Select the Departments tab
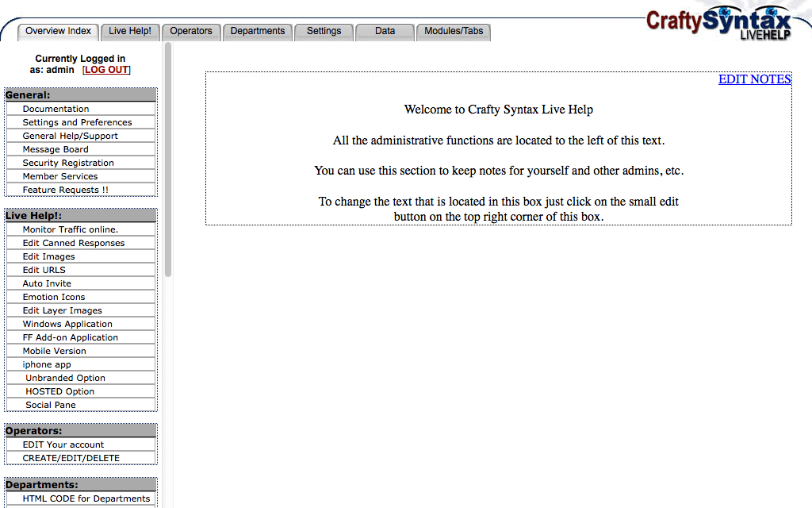Screen dimensions: 812x508 pyautogui.click(x=258, y=32)
